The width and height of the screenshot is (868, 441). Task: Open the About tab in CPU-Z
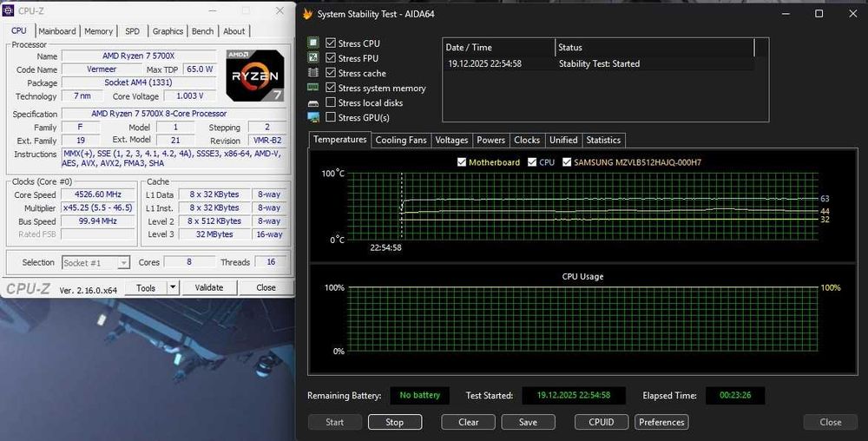pos(234,31)
